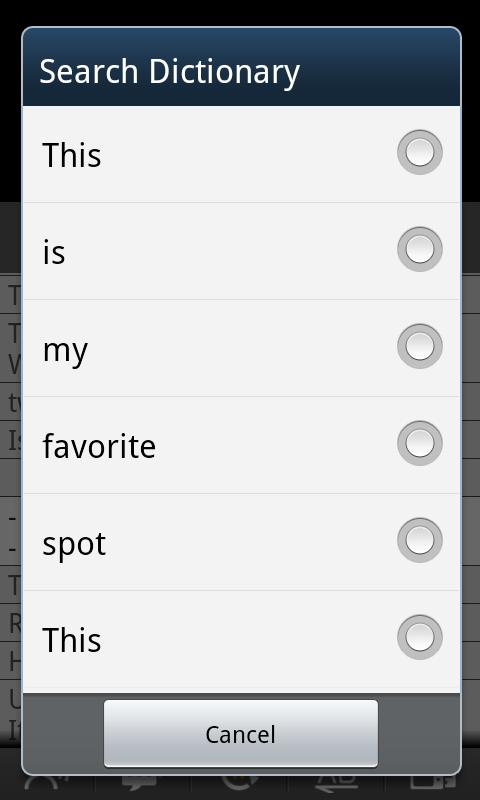Cancel the Search Dictionary dialog
Image resolution: width=480 pixels, height=800 pixels.
[x=241, y=733]
